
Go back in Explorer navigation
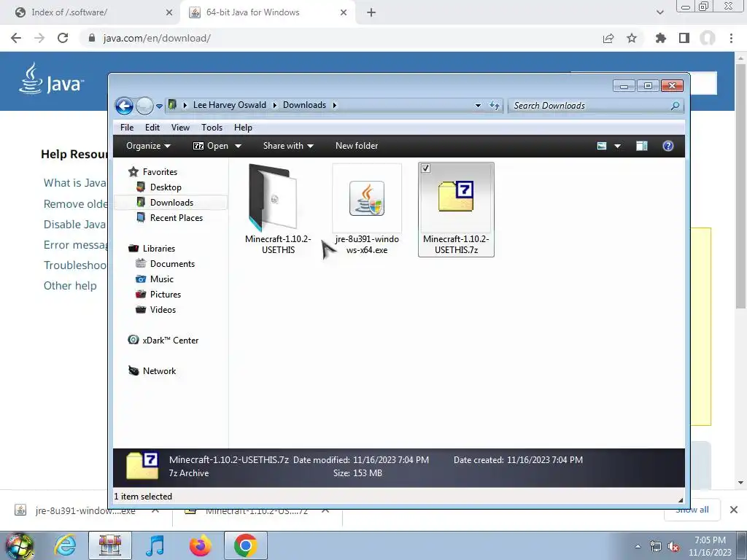(x=124, y=106)
